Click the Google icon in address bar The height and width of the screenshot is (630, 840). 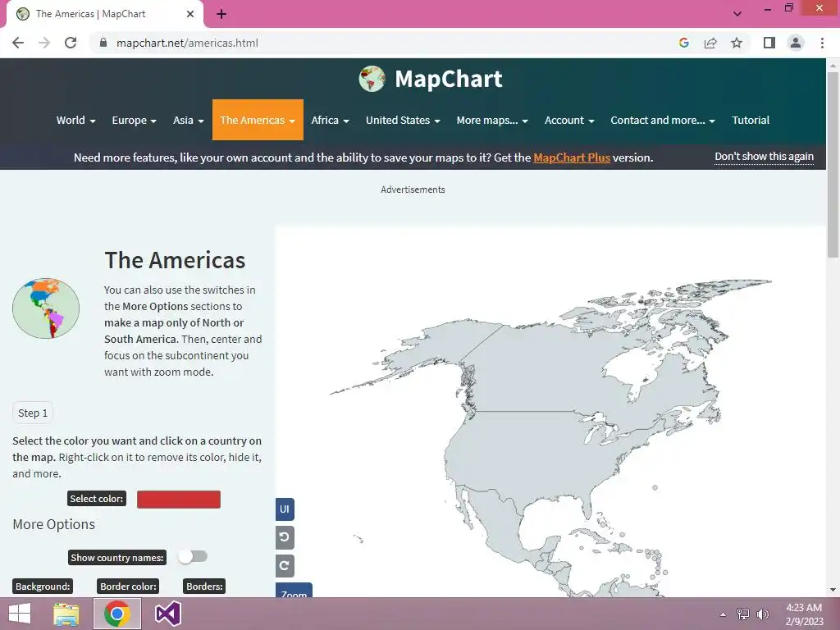pyautogui.click(x=683, y=43)
